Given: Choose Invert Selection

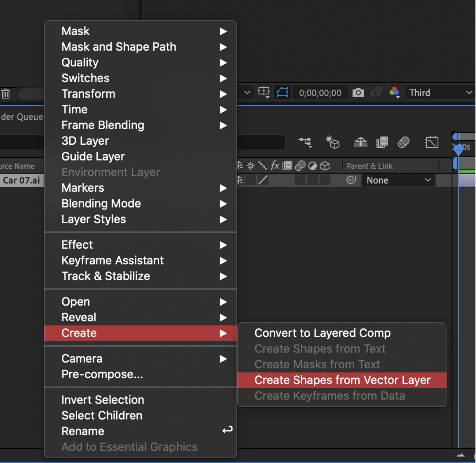Looking at the screenshot, I should coord(141,400).
